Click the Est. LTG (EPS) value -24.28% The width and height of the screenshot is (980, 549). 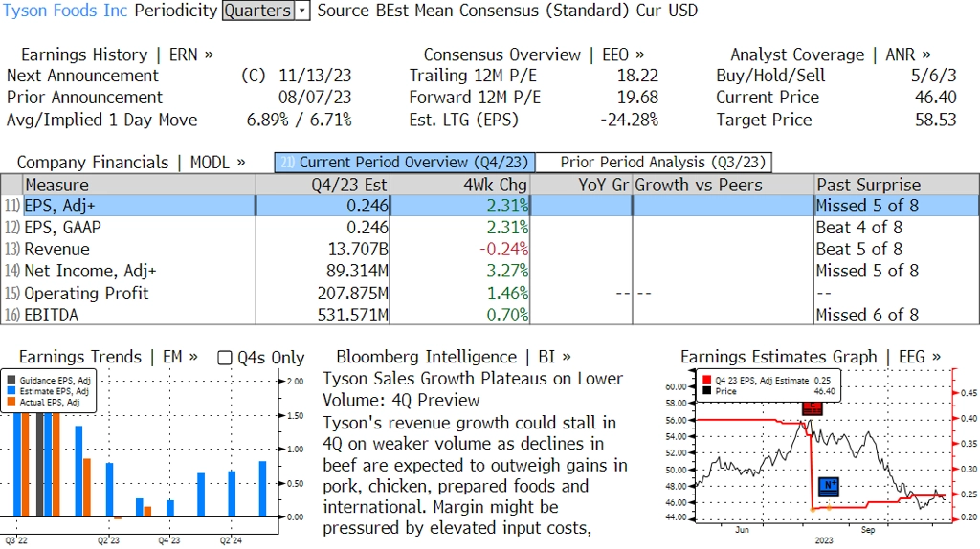click(x=629, y=120)
